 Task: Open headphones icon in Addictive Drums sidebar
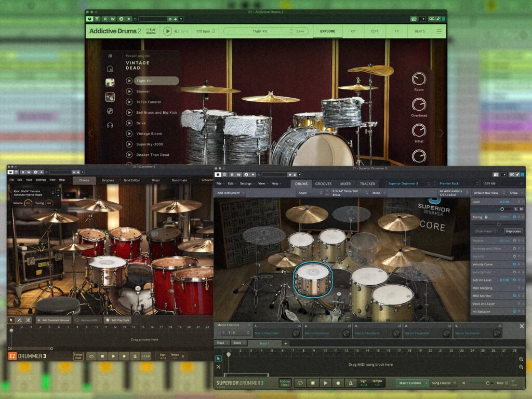[x=110, y=125]
